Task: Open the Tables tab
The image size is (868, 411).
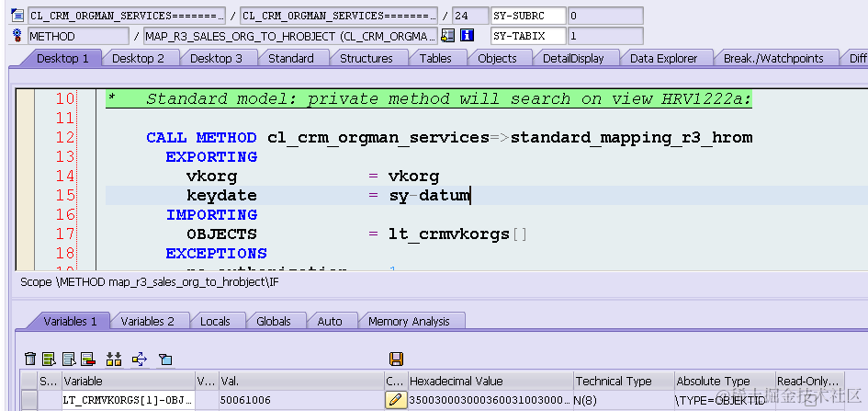Action: tap(435, 58)
